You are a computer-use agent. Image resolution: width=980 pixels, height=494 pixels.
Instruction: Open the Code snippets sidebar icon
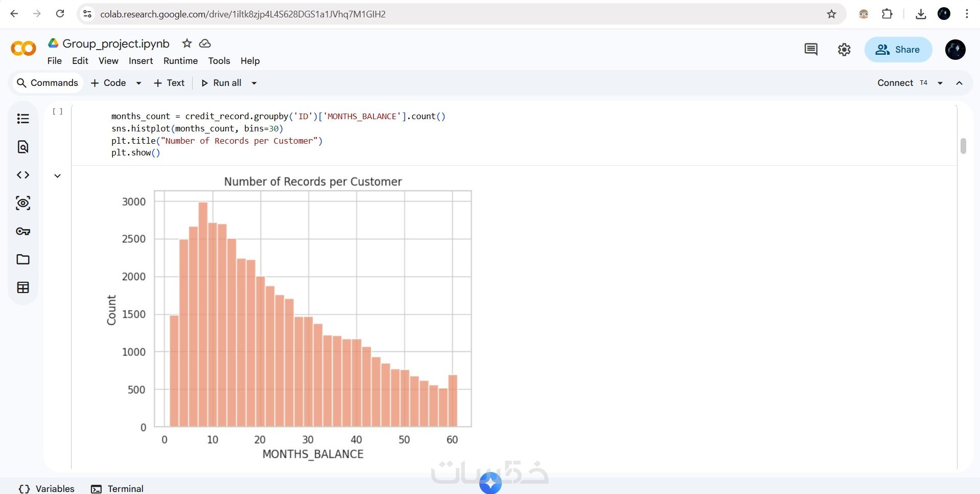[23, 175]
